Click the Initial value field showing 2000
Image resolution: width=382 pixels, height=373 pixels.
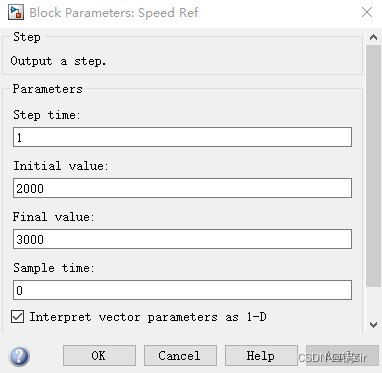coord(182,188)
